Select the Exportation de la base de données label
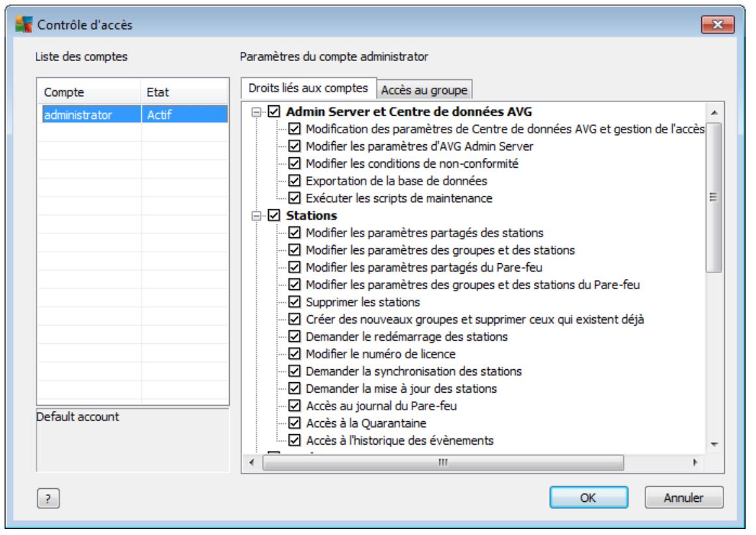Screen dimensions: 756x535 [397, 181]
